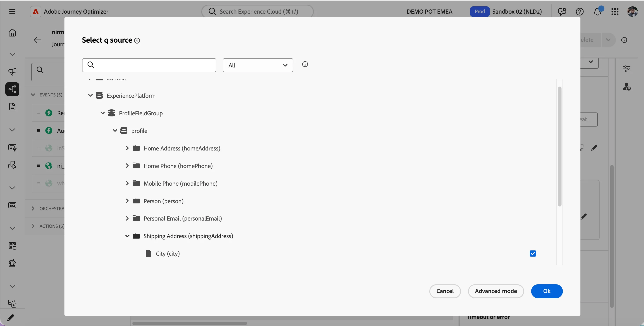
Task: Open the hamburger navigation menu
Action: [x=12, y=11]
